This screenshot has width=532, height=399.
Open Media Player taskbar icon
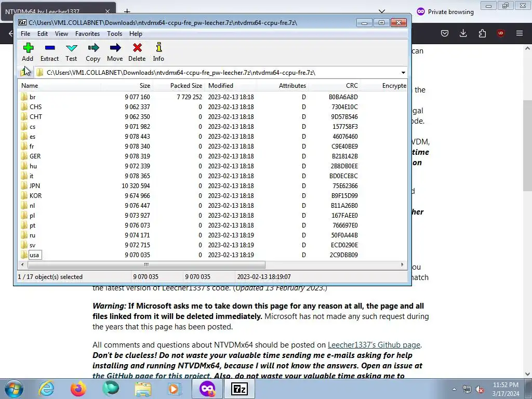click(x=175, y=389)
